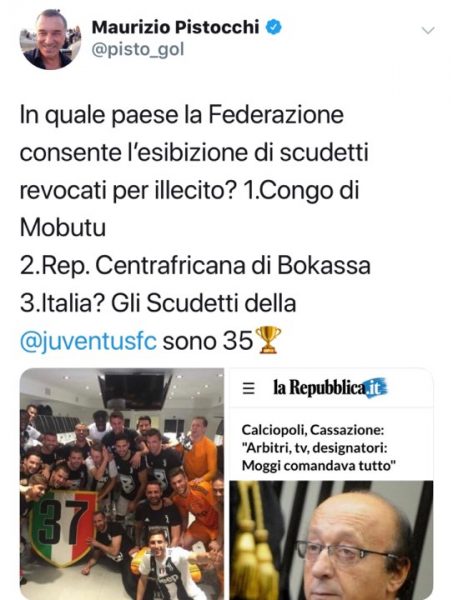This screenshot has width=453, height=600.
Task: Click the blue verified badge
Action: pos(273,27)
